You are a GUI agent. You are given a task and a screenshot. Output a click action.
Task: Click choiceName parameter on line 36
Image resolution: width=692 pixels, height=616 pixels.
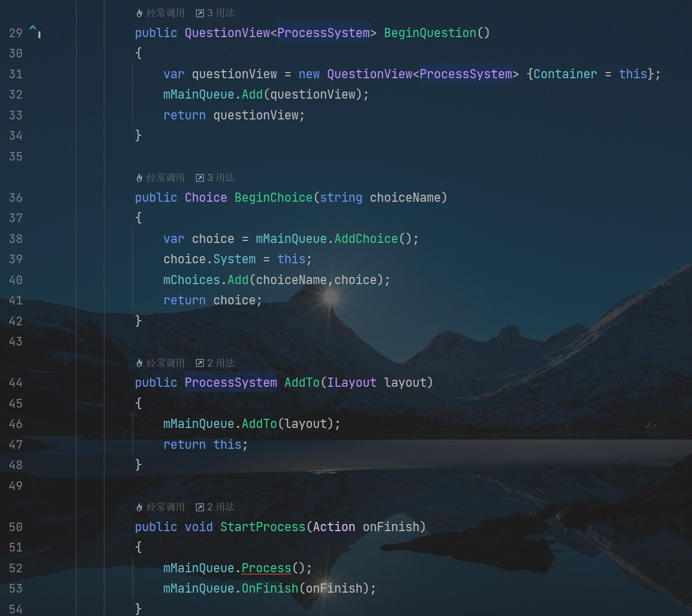click(x=405, y=198)
